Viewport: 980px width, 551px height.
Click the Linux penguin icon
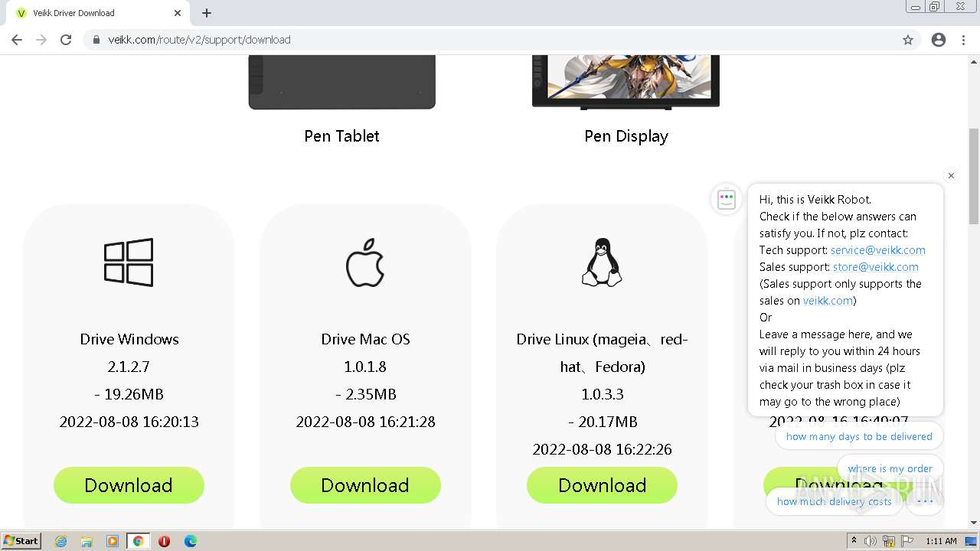[602, 262]
